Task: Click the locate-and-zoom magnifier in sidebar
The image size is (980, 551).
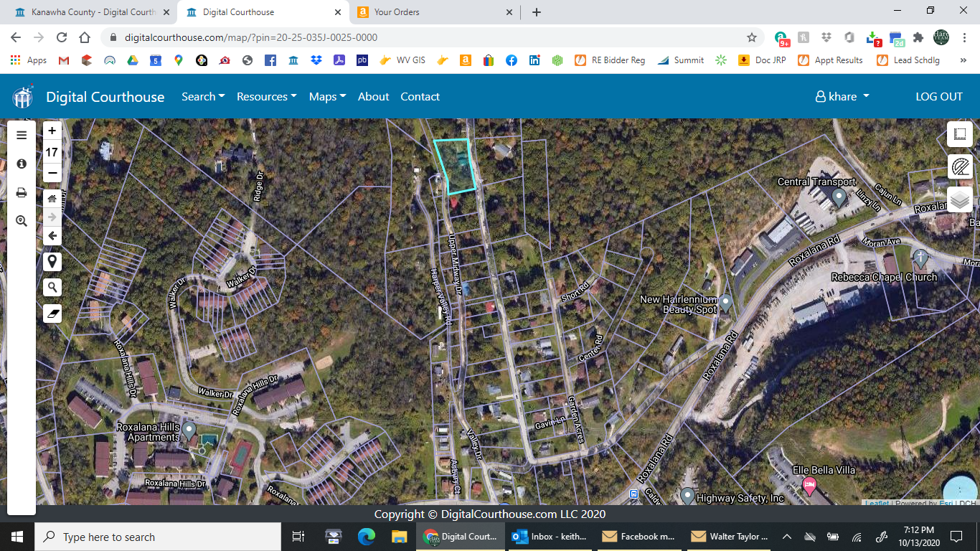Action: click(22, 221)
